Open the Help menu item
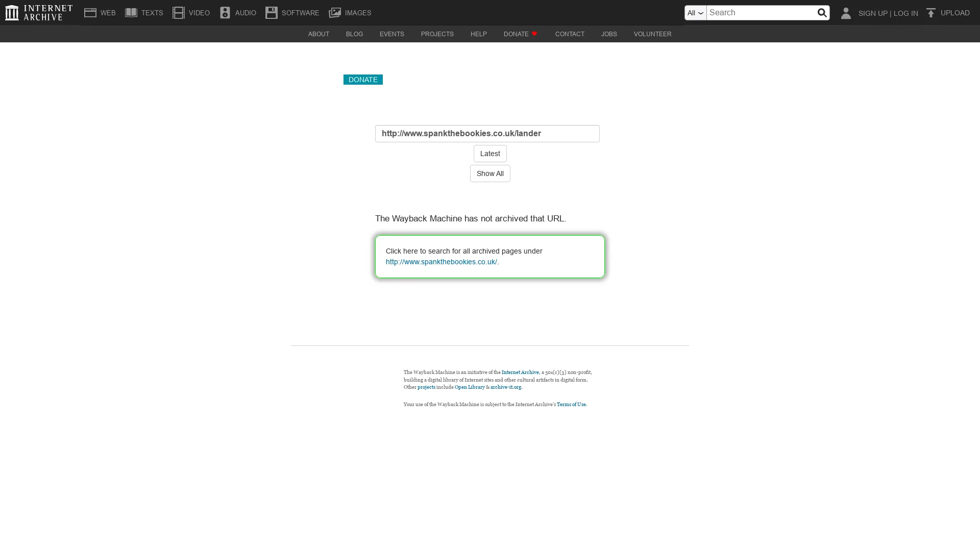Viewport: 980px width, 551px height. [478, 34]
